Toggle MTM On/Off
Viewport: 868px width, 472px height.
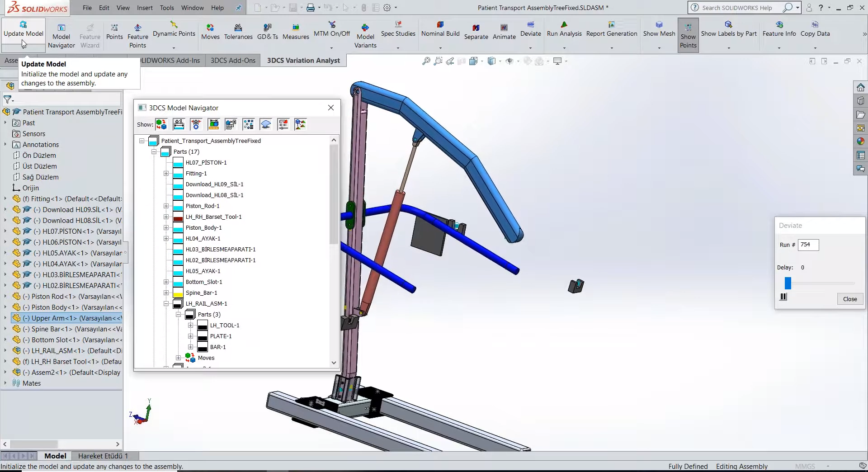tap(332, 32)
